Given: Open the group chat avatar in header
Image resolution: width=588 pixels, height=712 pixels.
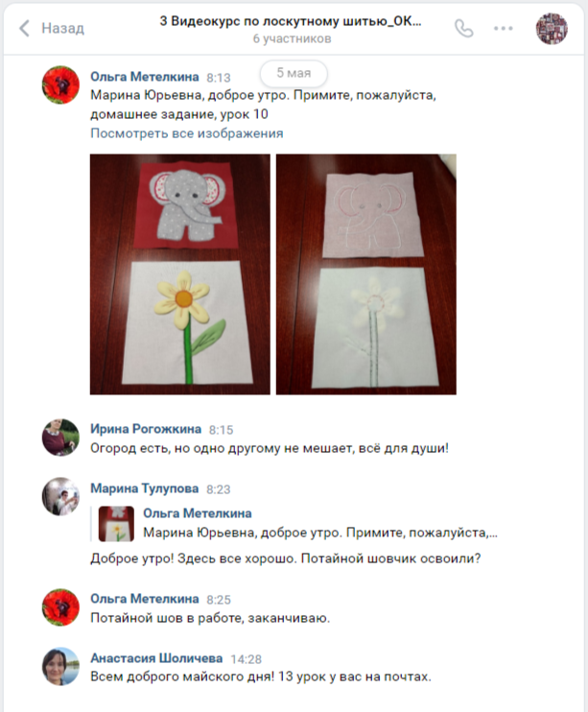Looking at the screenshot, I should [x=552, y=29].
